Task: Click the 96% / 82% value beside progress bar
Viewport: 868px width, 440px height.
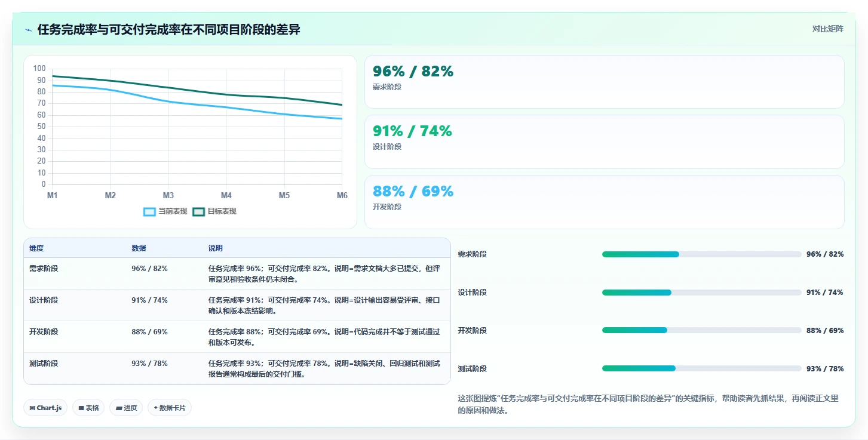Action: [x=825, y=254]
